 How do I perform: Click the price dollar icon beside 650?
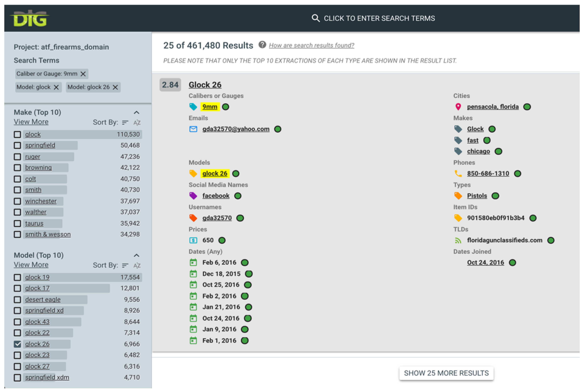[193, 241]
